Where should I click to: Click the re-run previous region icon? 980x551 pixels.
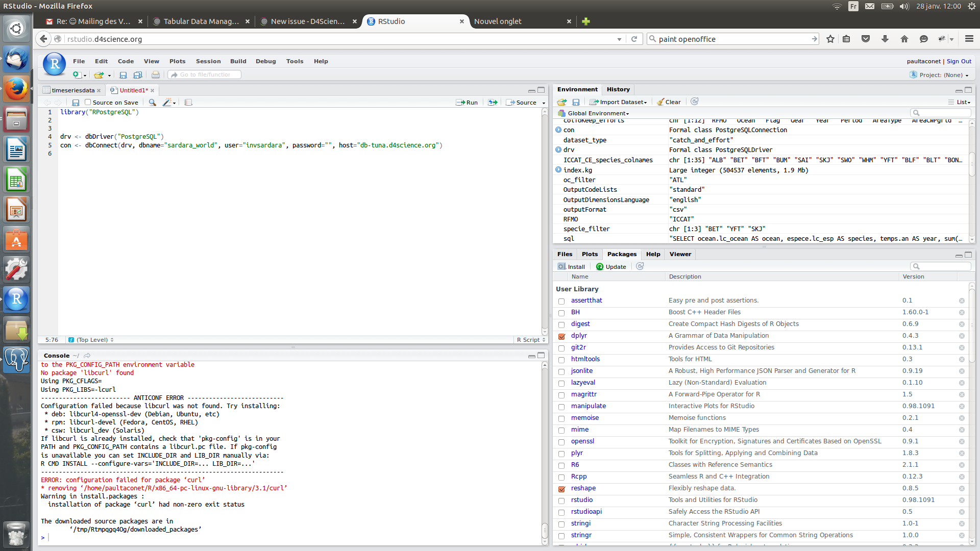[493, 103]
